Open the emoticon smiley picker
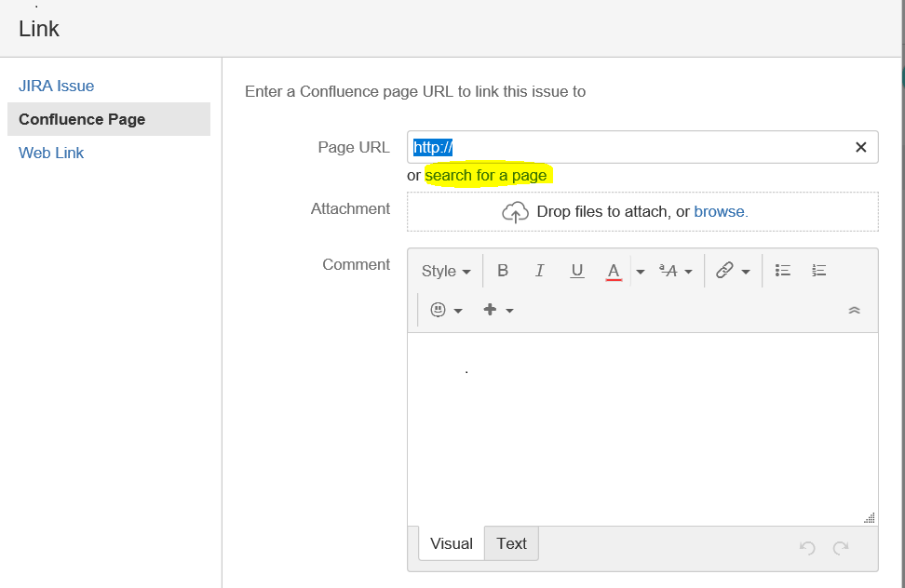Screen dimensions: 905x588 point(439,310)
